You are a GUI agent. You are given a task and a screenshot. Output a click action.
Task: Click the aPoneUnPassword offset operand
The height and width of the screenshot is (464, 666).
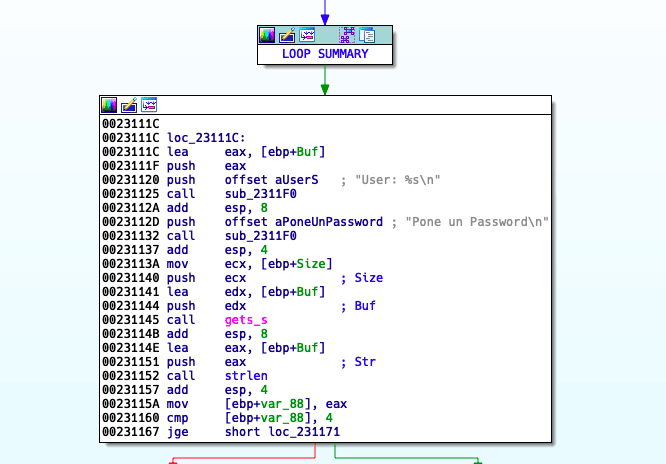pos(311,222)
